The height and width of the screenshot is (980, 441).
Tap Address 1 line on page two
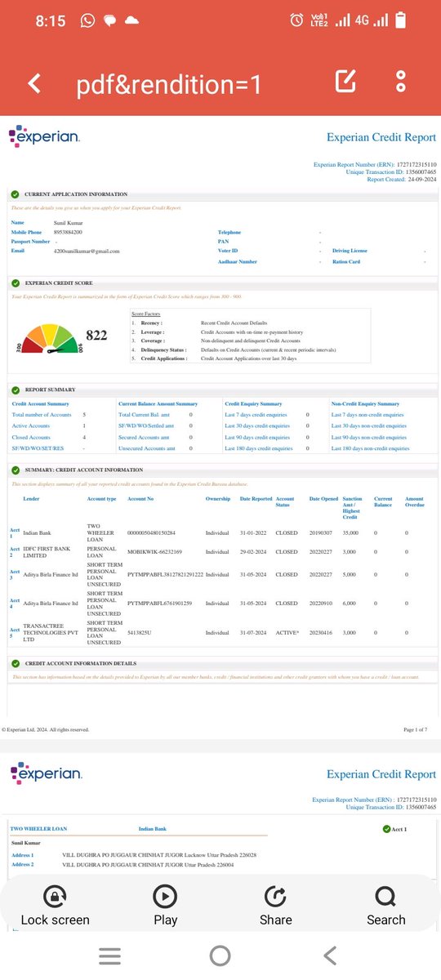pyautogui.click(x=134, y=854)
